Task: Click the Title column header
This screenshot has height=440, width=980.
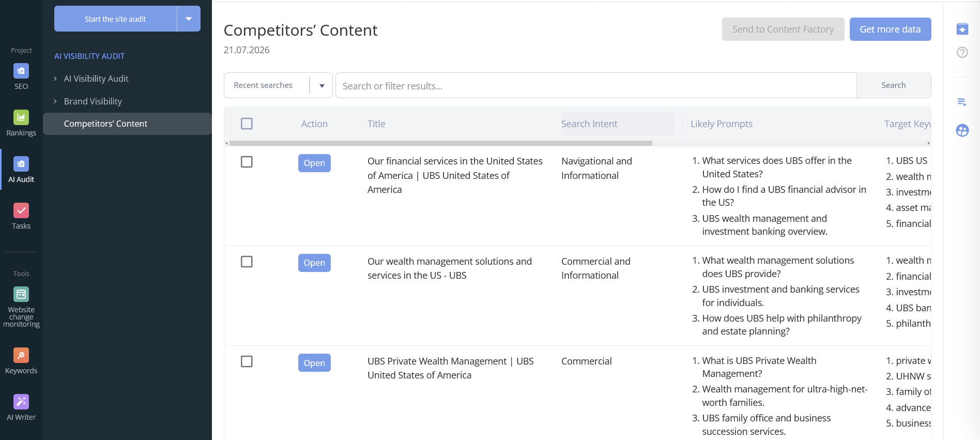Action: coord(376,124)
